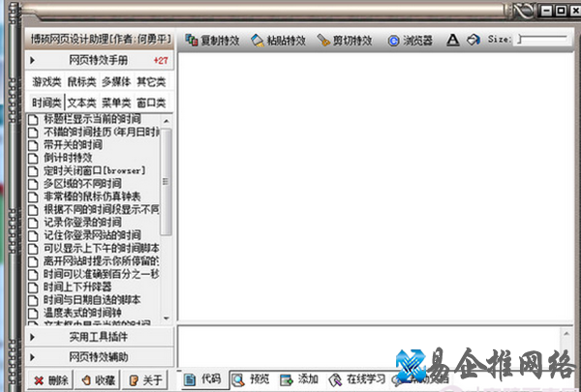Switch to the 代码 code tab
The width and height of the screenshot is (581, 392).
click(x=203, y=379)
